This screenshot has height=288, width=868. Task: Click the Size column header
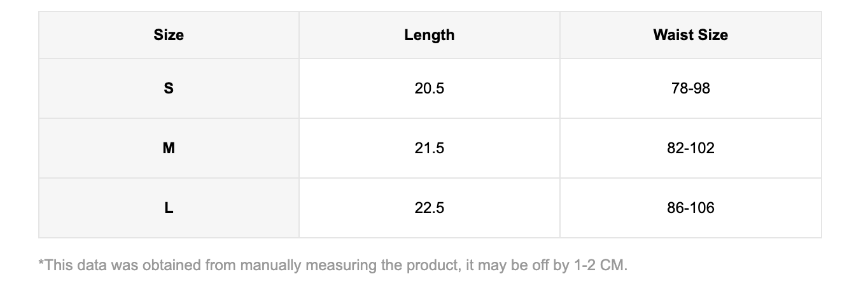[x=169, y=35]
